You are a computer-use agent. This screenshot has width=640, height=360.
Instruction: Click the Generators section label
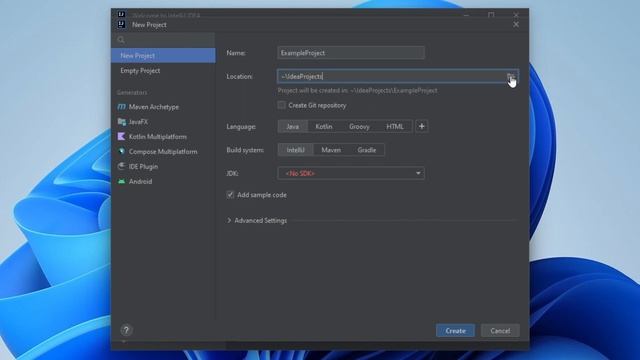(x=132, y=93)
